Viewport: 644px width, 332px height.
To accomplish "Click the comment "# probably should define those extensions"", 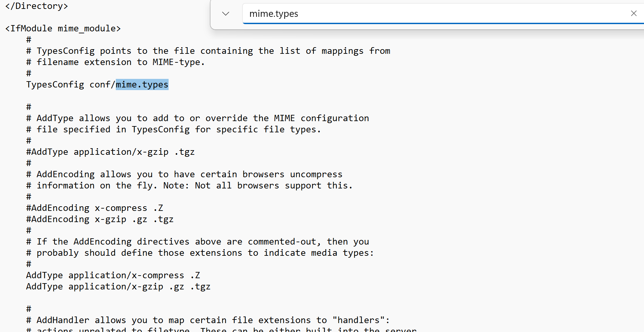I will tap(200, 253).
